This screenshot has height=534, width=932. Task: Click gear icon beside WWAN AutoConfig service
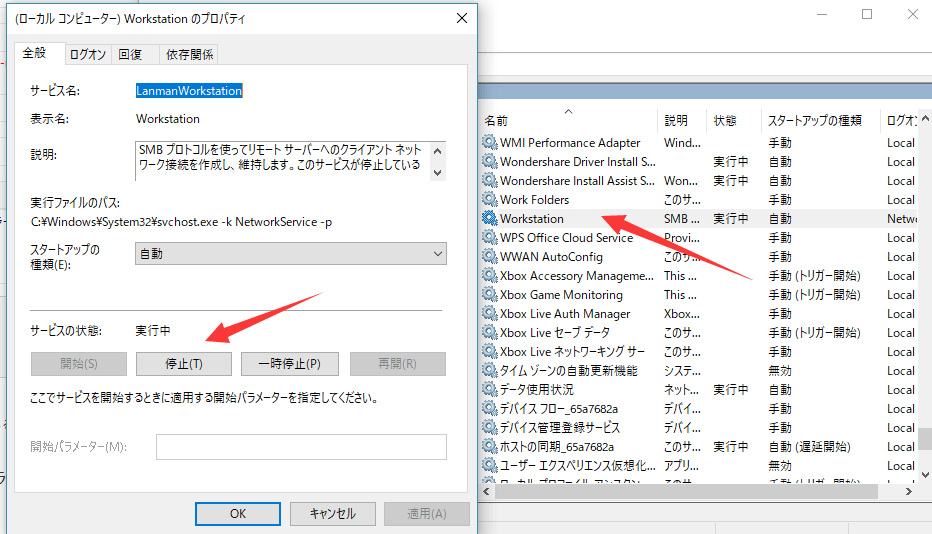[489, 256]
